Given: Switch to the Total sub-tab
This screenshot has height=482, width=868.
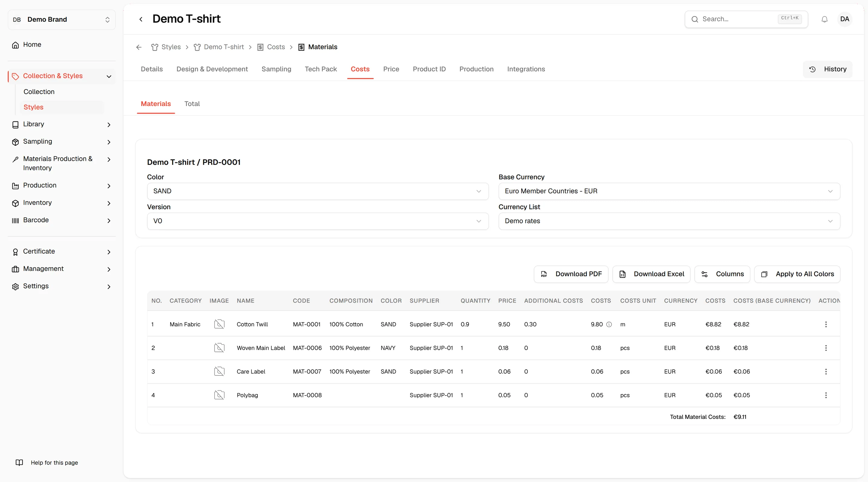Looking at the screenshot, I should (x=192, y=104).
